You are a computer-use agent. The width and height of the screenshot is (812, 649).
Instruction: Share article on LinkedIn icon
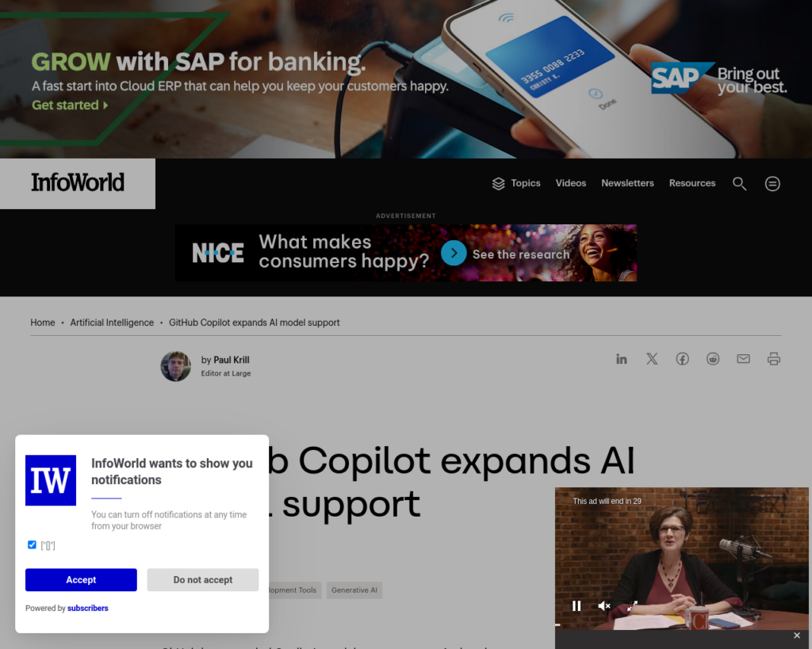point(622,359)
